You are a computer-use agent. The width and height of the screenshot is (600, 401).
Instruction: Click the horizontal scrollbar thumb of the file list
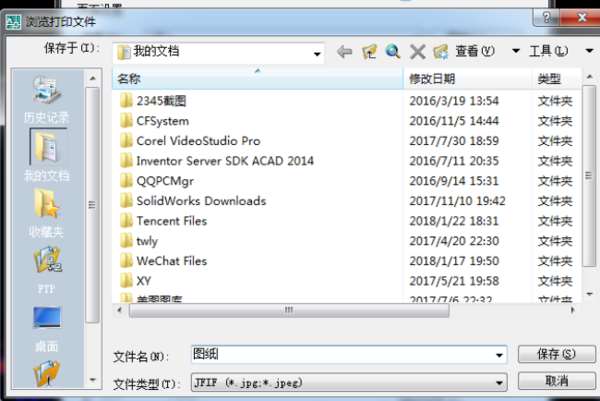[x=289, y=310]
